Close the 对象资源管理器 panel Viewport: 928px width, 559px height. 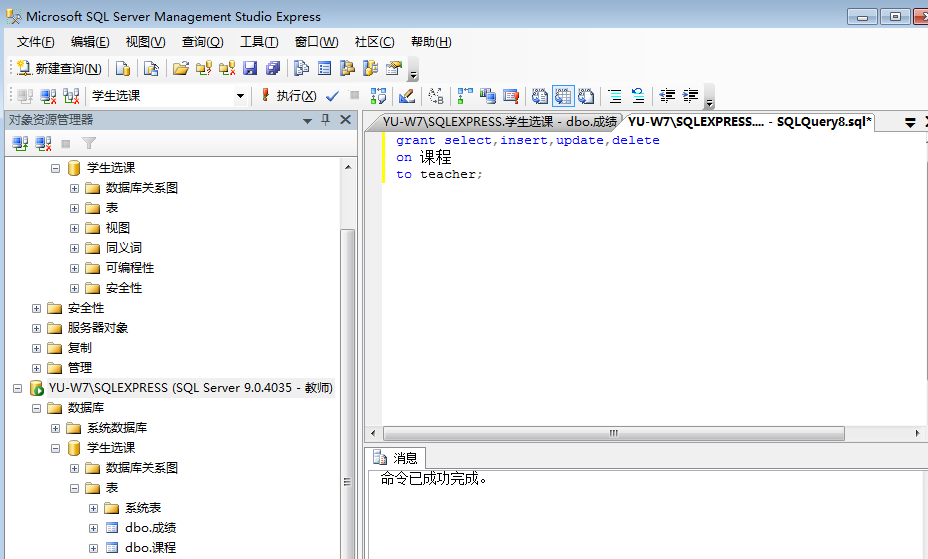[346, 119]
